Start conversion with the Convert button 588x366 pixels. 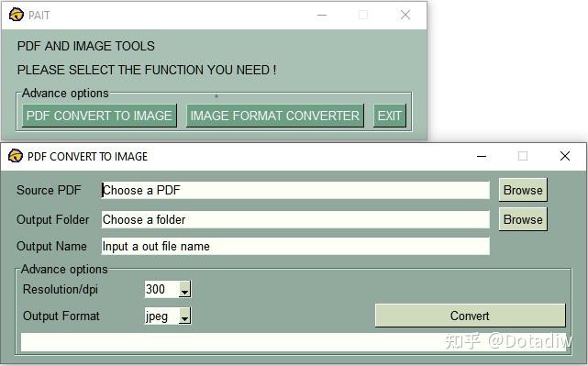pyautogui.click(x=470, y=316)
